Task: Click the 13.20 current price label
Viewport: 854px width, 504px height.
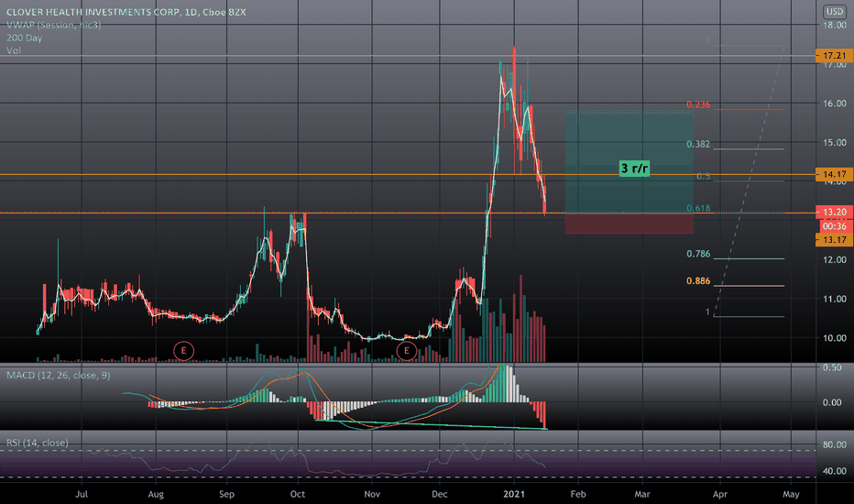Action: (835, 212)
